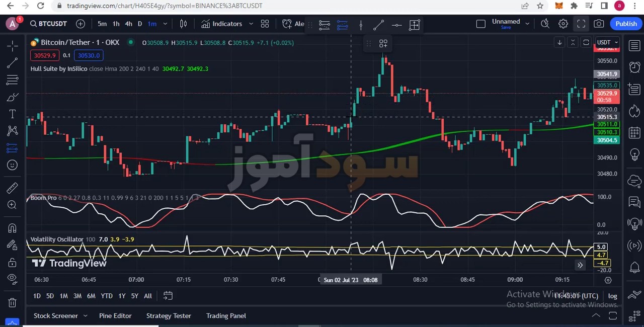The height and width of the screenshot is (327, 644).
Task: Open the go to date calendar
Action: point(168,296)
